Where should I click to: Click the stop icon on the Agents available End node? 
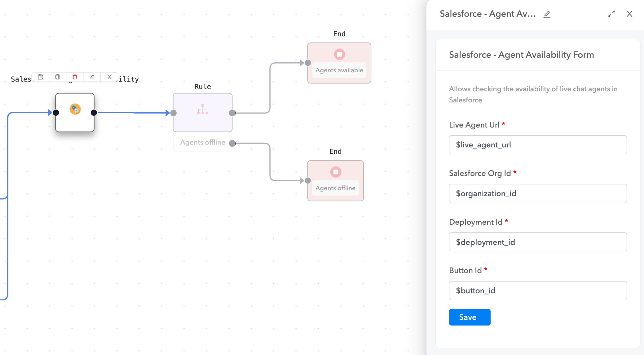coord(339,54)
